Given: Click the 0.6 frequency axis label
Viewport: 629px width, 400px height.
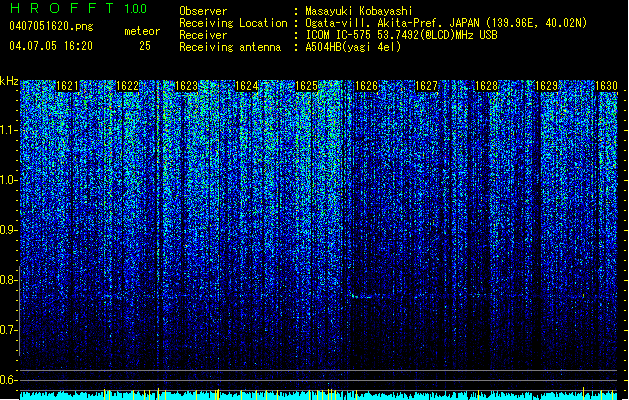Looking at the screenshot, I should [9, 380].
